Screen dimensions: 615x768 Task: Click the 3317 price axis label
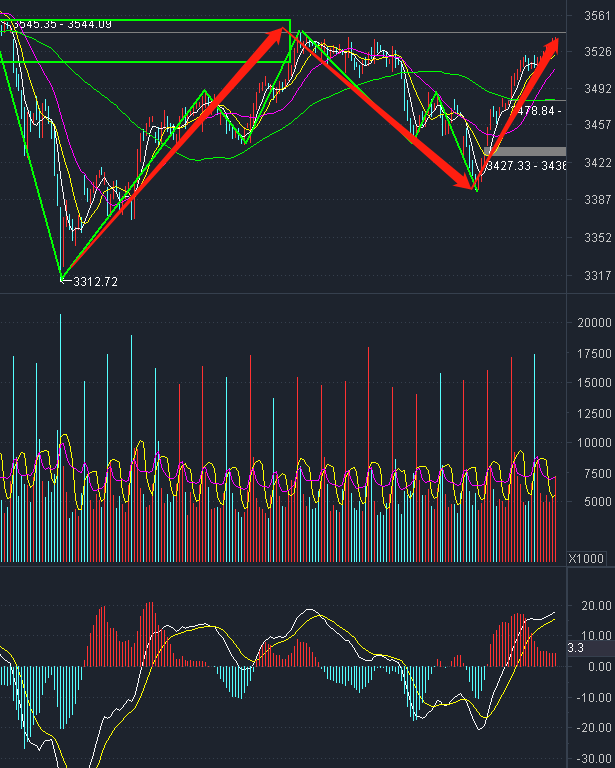point(597,275)
